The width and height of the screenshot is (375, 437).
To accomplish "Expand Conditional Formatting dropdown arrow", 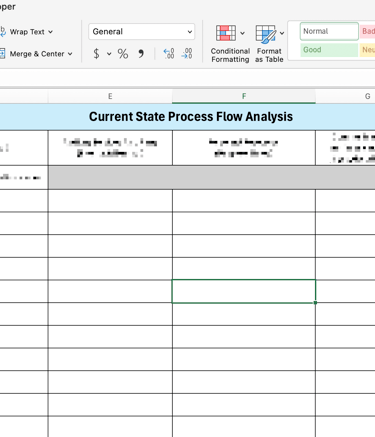I will point(242,33).
